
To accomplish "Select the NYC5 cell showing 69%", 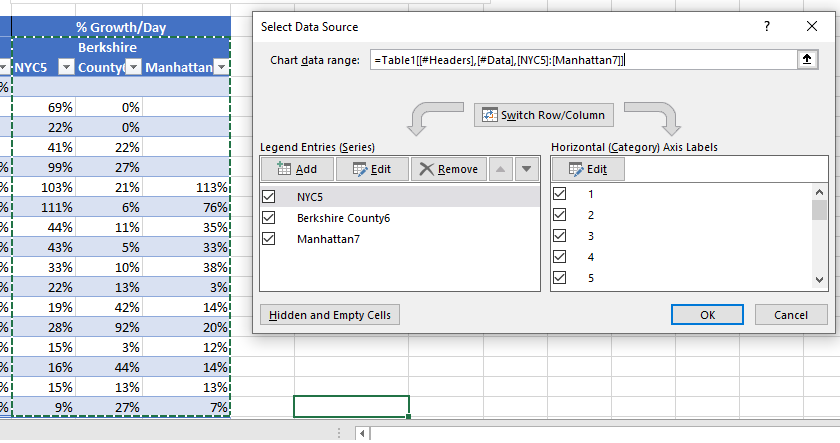I will pyautogui.click(x=44, y=107).
